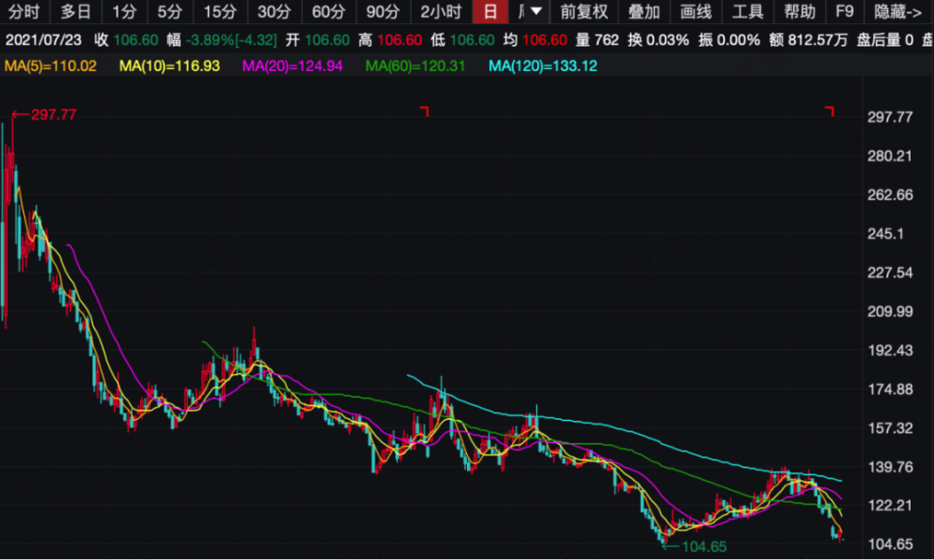Click the MA(5)=110.02 indicator label

(x=50, y=66)
